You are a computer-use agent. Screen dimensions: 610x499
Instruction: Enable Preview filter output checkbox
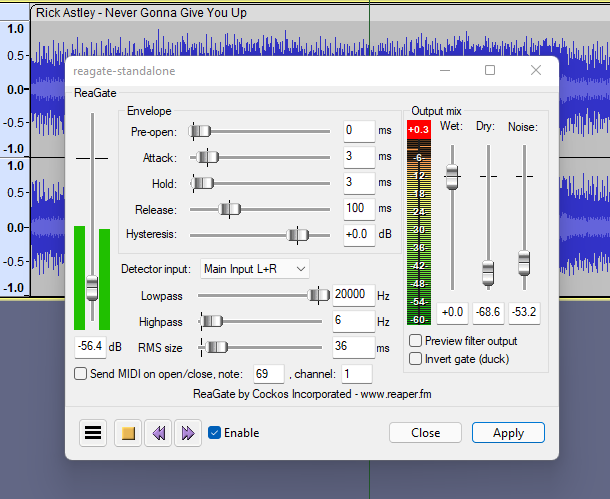tap(415, 341)
